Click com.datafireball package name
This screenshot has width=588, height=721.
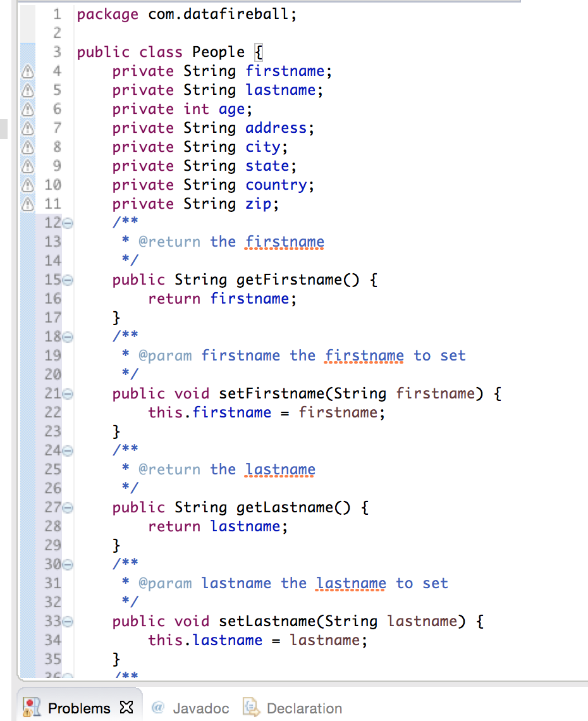click(219, 15)
